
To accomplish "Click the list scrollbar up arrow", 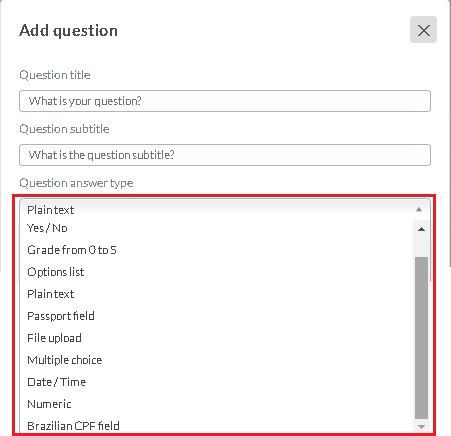I will (x=421, y=229).
